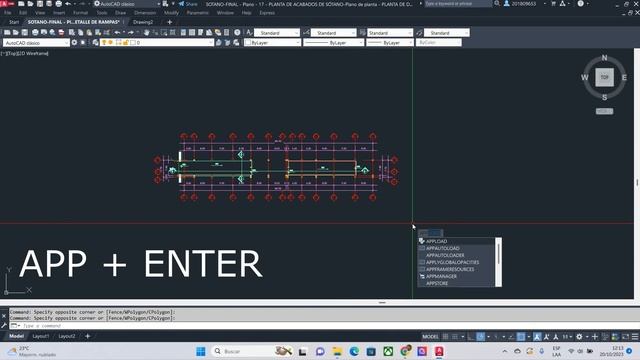Screen dimensions: 640x360
Task: Click the TOP face of the ViewCube
Action: pos(604,78)
